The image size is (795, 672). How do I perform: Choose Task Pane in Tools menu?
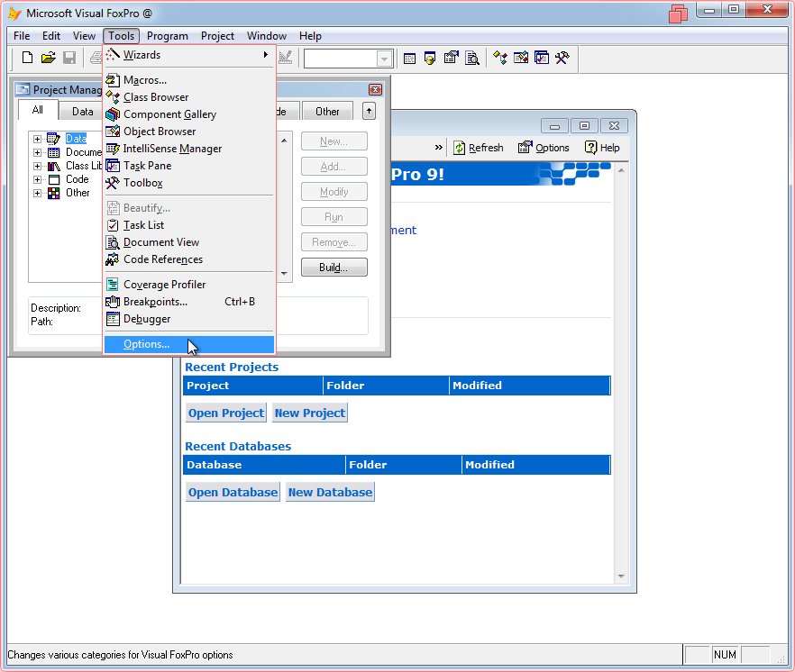point(189,166)
